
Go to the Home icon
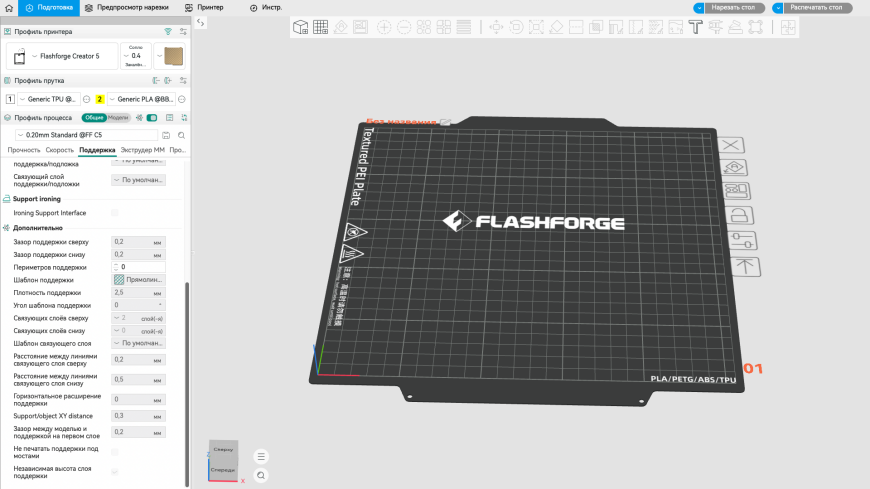pyautogui.click(x=9, y=8)
